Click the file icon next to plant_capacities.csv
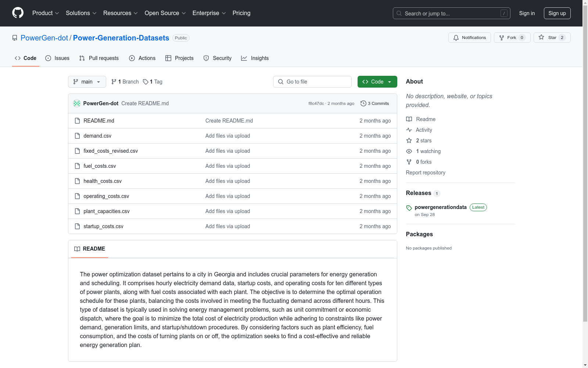The image size is (588, 368). point(77,211)
